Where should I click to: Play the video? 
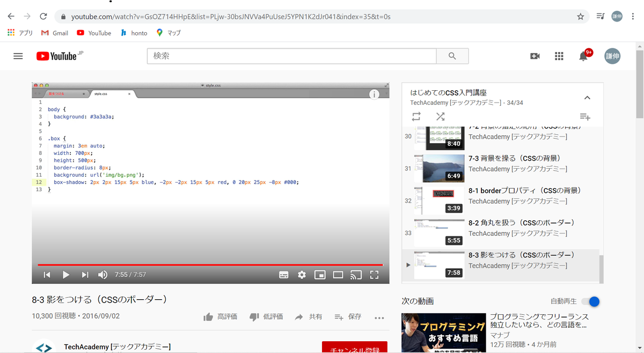[66, 275]
